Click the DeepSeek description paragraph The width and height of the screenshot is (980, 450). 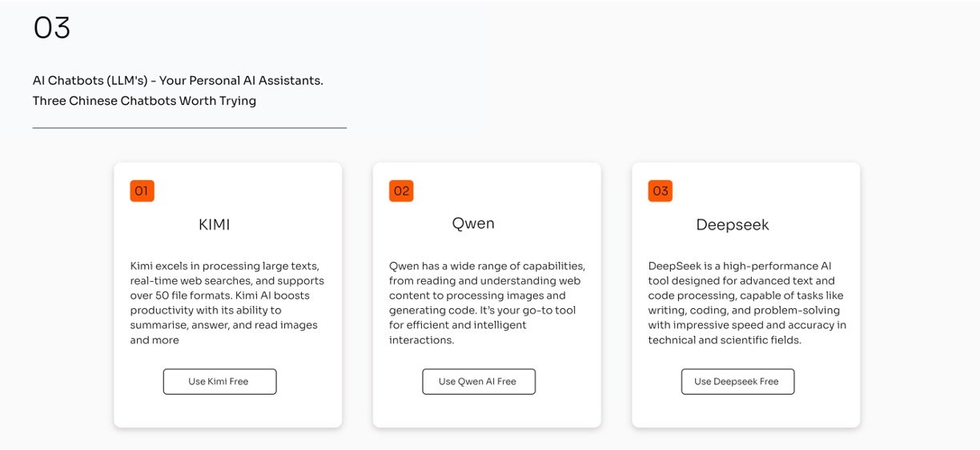745,303
